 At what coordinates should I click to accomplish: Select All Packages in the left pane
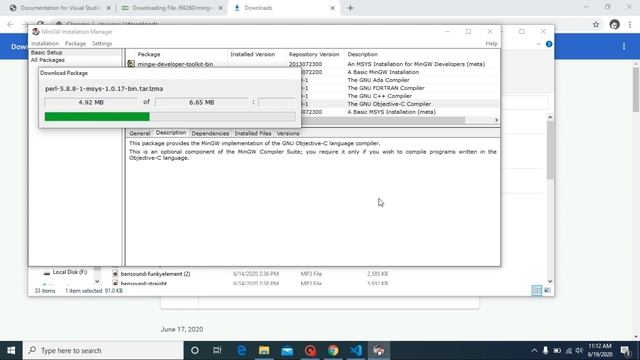point(47,60)
